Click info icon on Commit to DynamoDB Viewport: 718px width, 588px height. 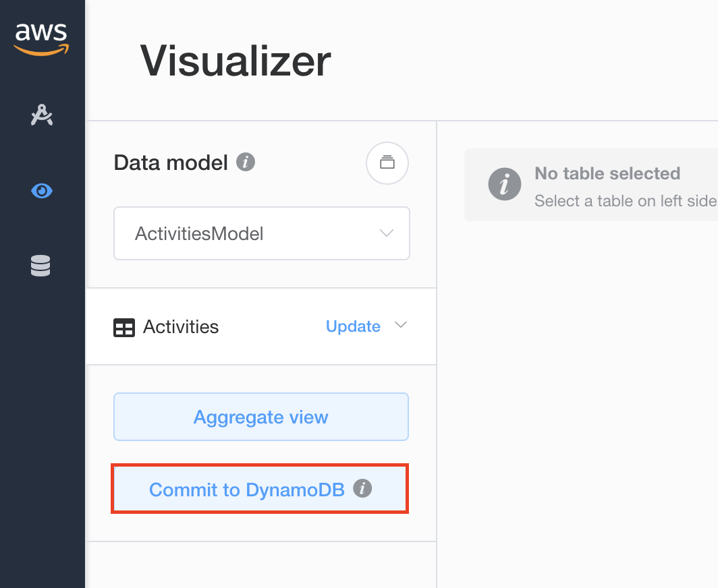[362, 488]
